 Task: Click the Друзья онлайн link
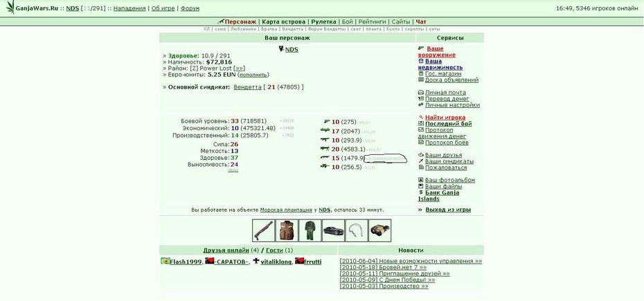(226, 250)
